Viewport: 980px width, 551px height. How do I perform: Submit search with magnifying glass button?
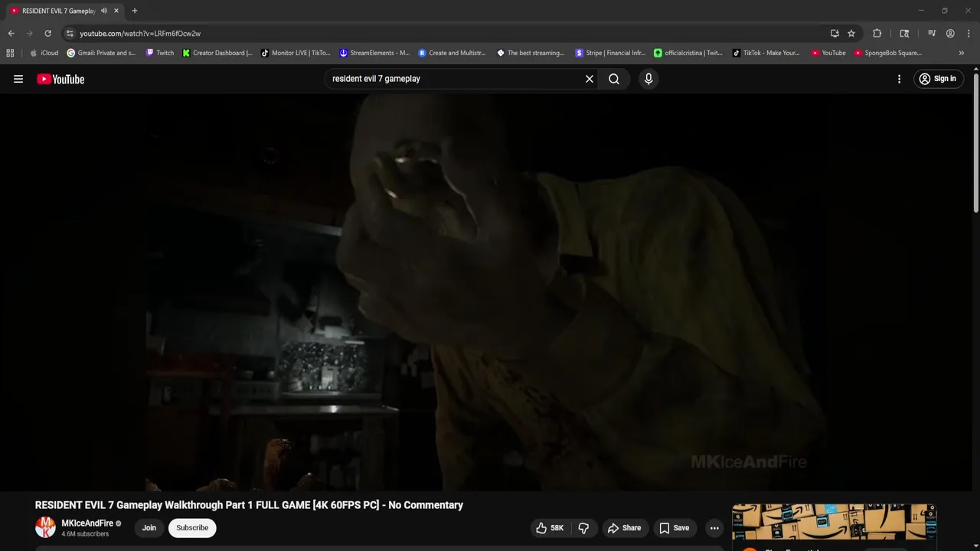coord(614,79)
